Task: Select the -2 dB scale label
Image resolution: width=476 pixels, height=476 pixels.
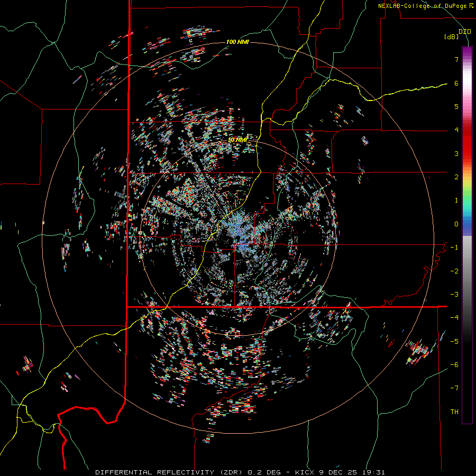Action: (x=454, y=271)
